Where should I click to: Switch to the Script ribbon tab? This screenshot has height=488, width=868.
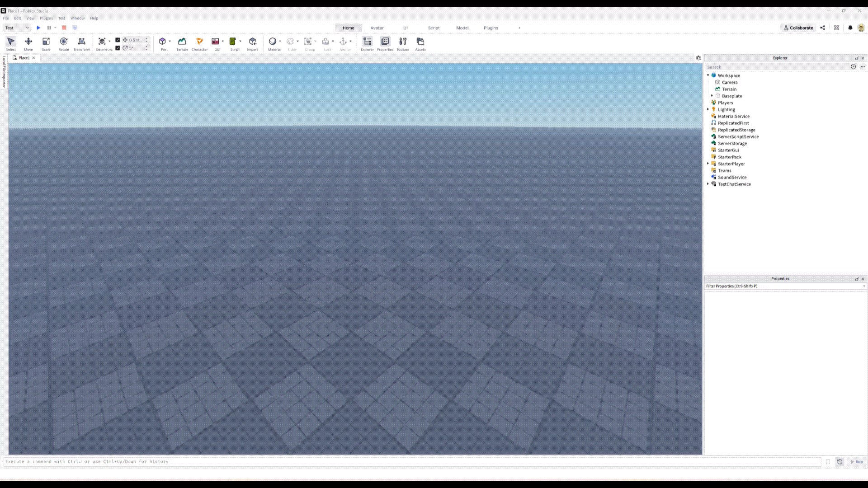pyautogui.click(x=434, y=28)
